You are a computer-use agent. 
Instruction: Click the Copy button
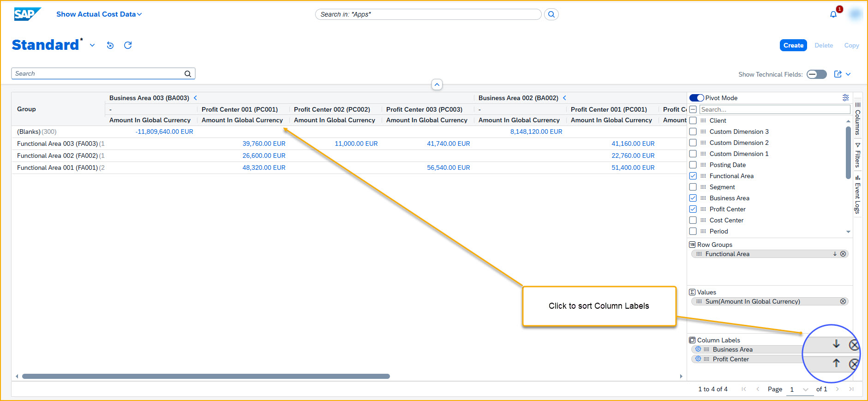[x=851, y=45]
